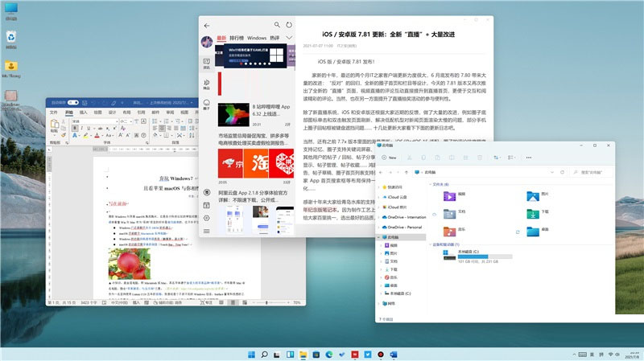Click the Windows Start button on the taskbar
The width and height of the screenshot is (644, 361).
(254, 354)
